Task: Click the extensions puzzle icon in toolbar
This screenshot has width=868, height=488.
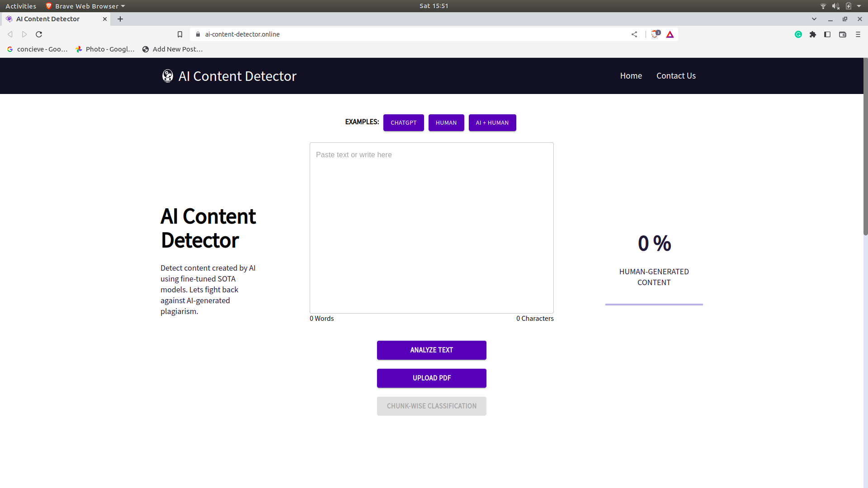Action: (812, 34)
